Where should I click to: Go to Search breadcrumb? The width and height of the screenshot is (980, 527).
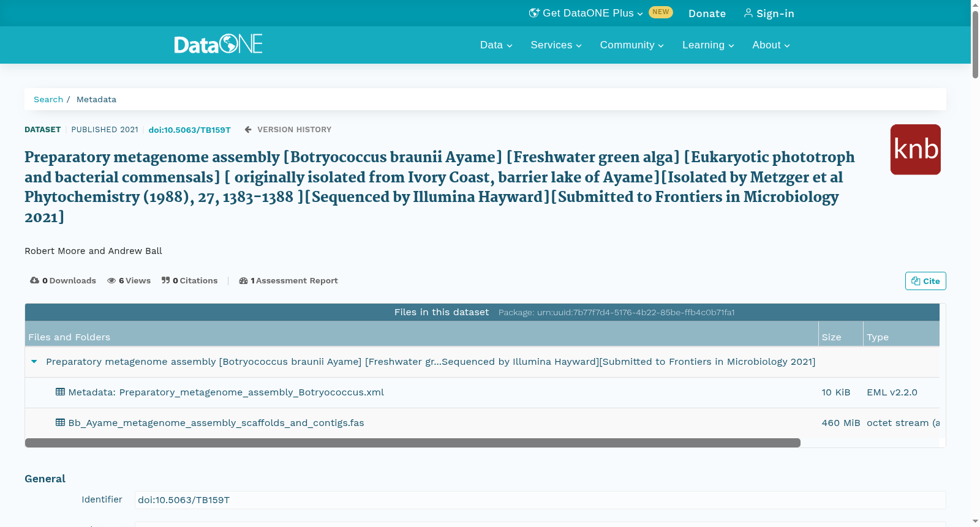tap(48, 99)
